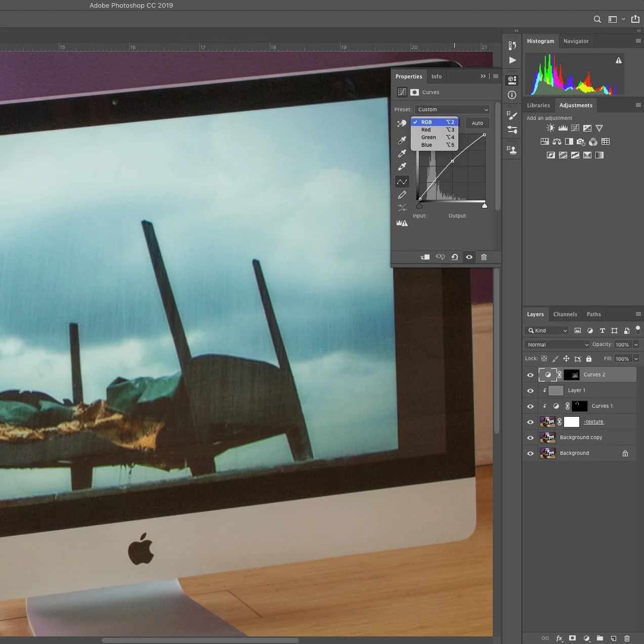Screen dimensions: 644x644
Task: Open the Kind filter dropdown
Action: coord(547,330)
